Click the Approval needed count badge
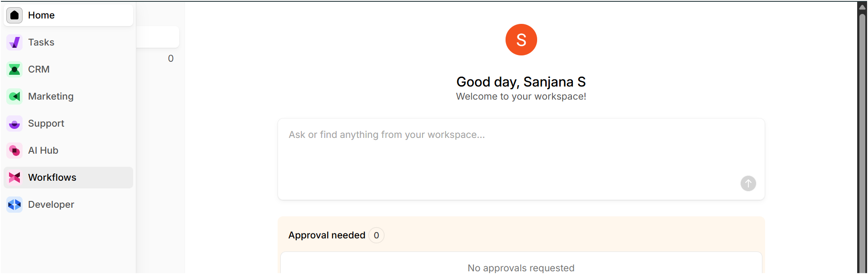The image size is (868, 274). point(376,235)
